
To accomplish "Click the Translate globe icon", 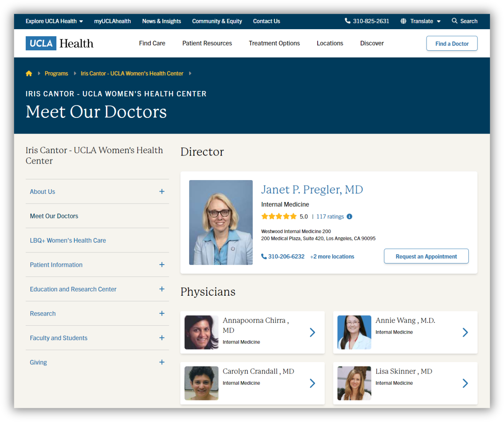I will pos(404,21).
